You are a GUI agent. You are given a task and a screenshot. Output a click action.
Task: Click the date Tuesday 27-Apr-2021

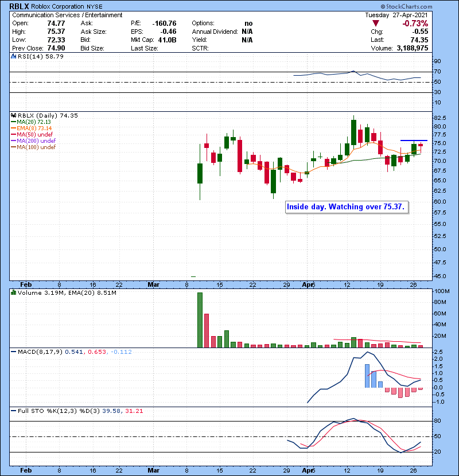(396, 15)
